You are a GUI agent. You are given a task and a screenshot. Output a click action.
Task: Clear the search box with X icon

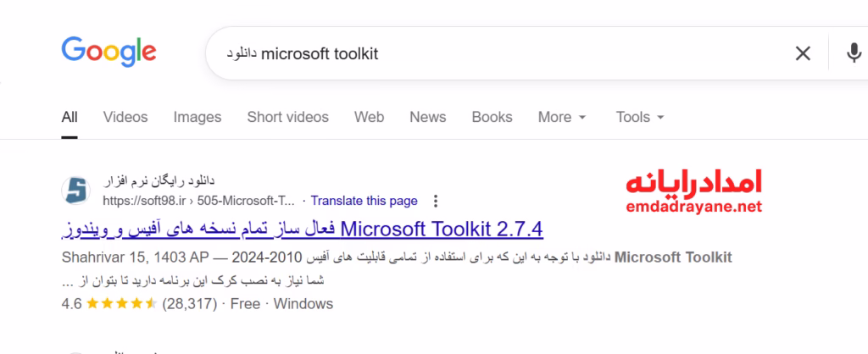tap(802, 53)
